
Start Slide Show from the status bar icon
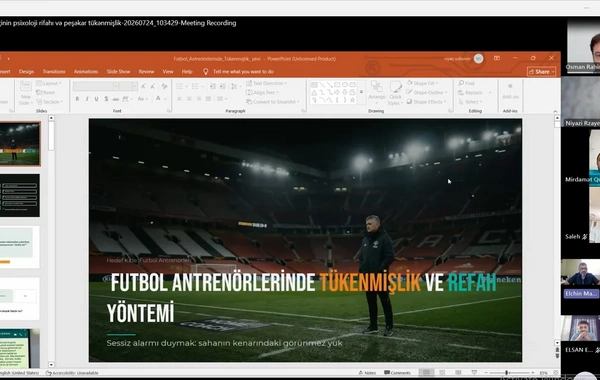(474, 372)
